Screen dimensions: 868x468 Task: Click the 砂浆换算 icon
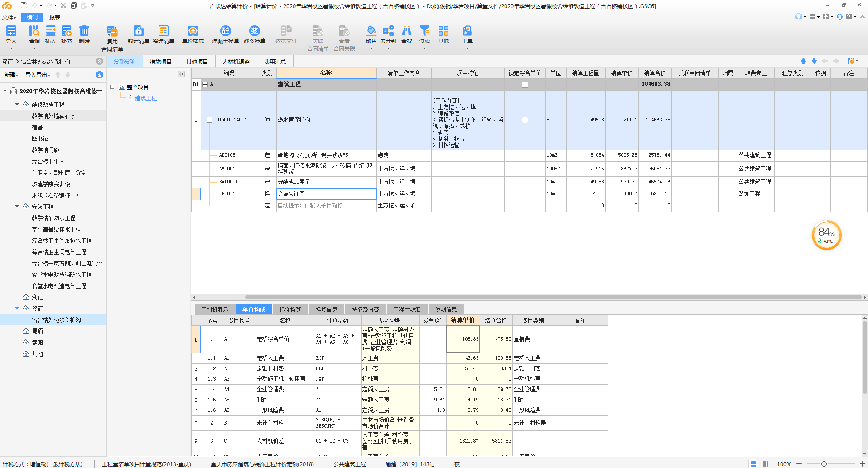pyautogui.click(x=255, y=31)
